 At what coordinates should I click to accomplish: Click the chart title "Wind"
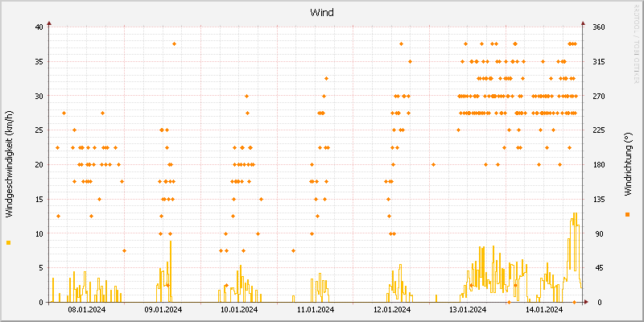point(322,13)
